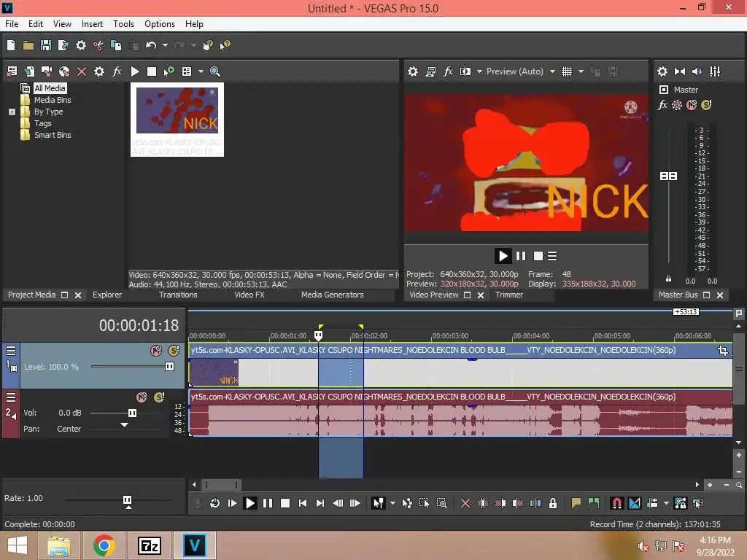Switch to the Transitions tab
The image size is (747, 560).
coord(178,295)
